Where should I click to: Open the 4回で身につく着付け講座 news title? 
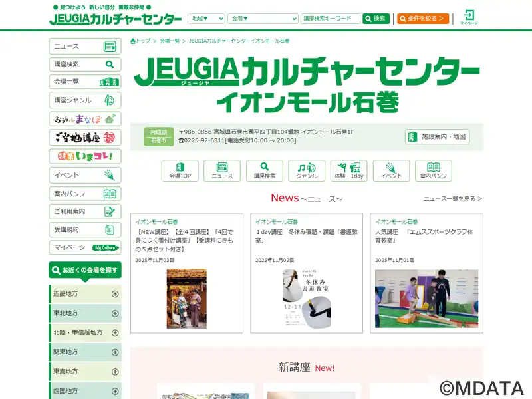click(185, 241)
